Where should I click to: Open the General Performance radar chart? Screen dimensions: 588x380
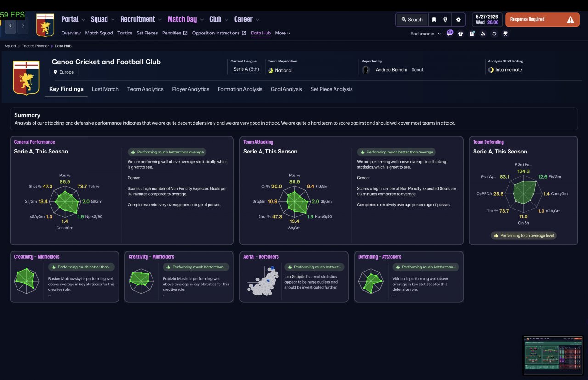tap(65, 201)
